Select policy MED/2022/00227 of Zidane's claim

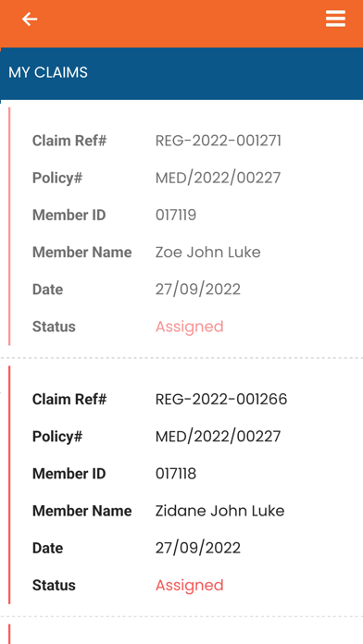tap(219, 436)
